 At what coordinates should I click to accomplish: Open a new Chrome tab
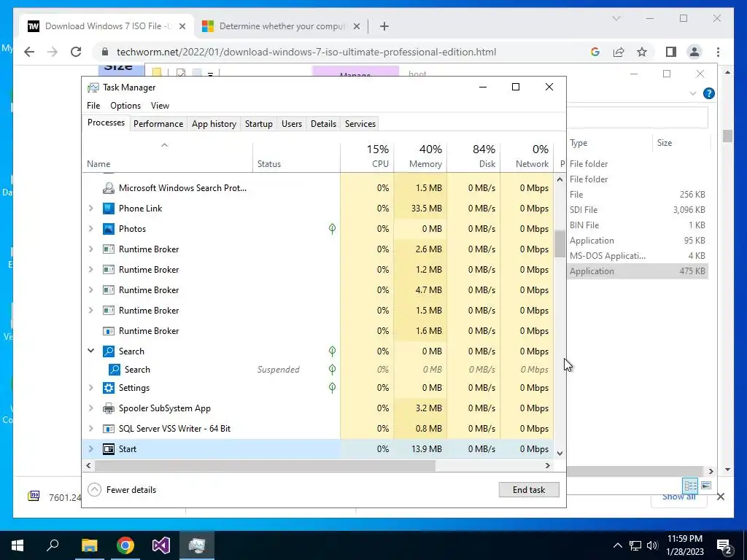[x=384, y=26]
